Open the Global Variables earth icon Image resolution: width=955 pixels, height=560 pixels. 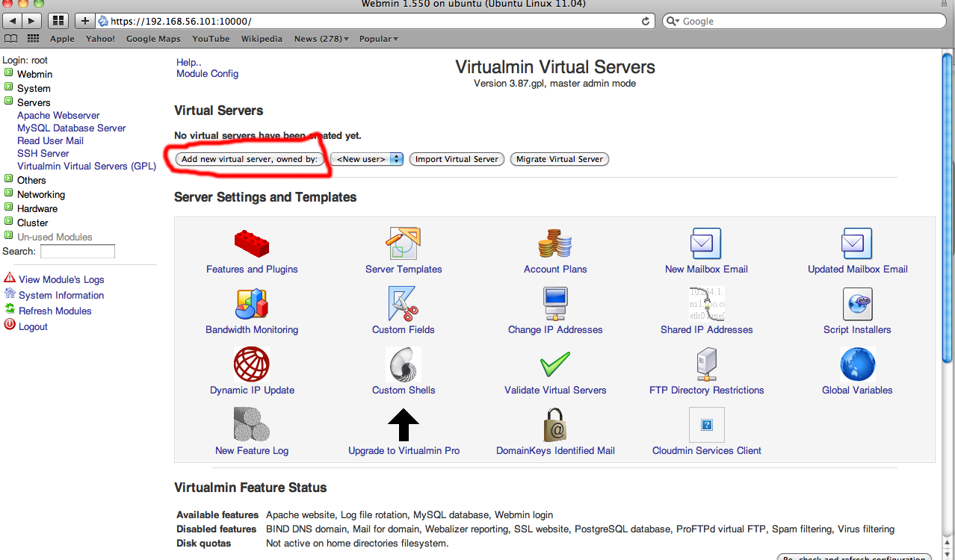click(x=857, y=364)
